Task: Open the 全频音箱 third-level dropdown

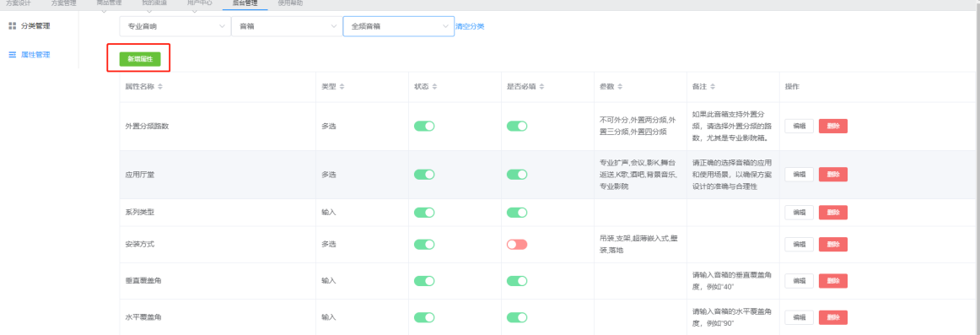Action: coord(399,27)
